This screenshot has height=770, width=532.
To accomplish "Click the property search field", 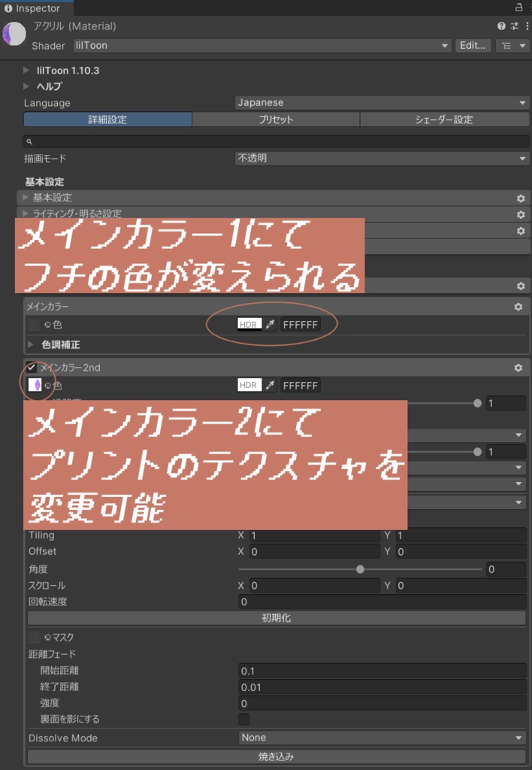I will [277, 141].
